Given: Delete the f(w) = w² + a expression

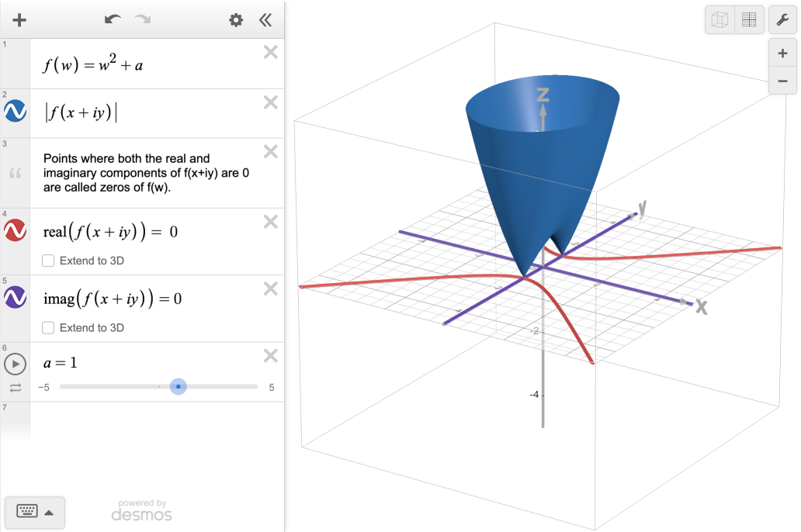Looking at the screenshot, I should pyautogui.click(x=270, y=53).
